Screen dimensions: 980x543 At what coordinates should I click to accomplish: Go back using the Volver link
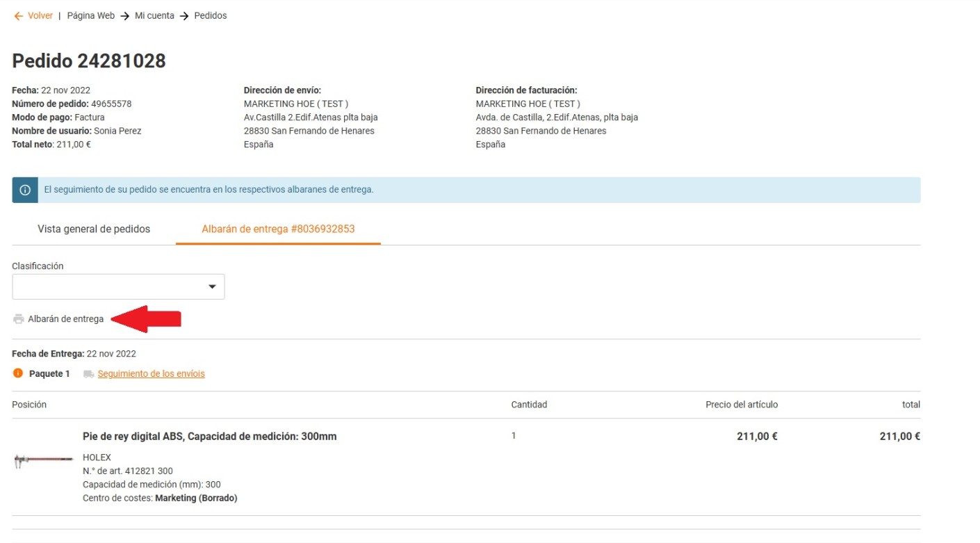[x=40, y=16]
